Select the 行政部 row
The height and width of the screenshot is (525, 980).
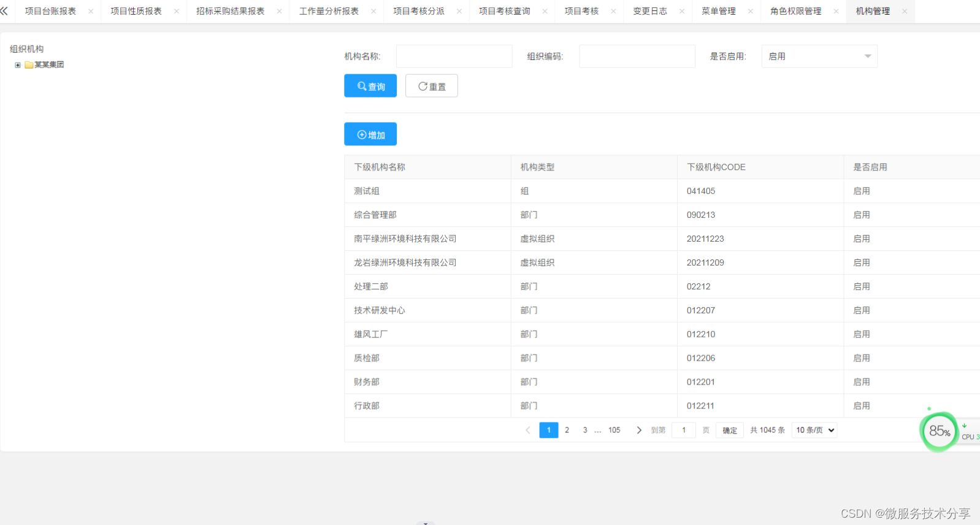(x=662, y=406)
